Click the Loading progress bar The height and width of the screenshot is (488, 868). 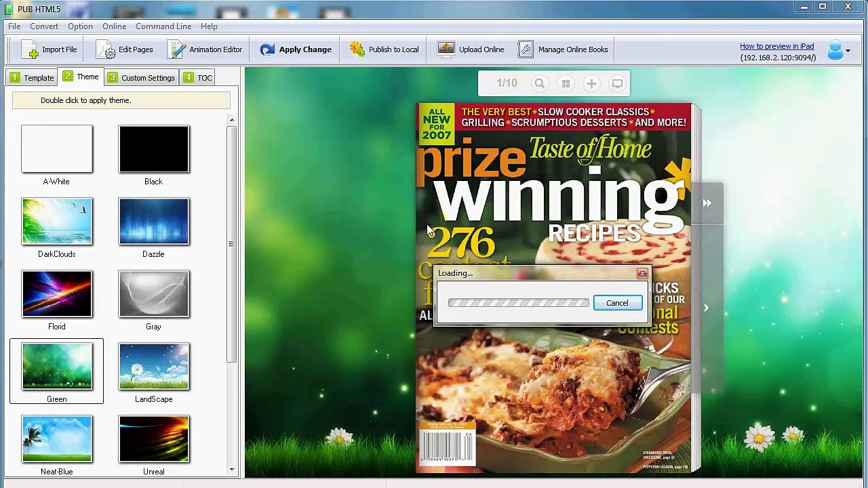pos(519,303)
